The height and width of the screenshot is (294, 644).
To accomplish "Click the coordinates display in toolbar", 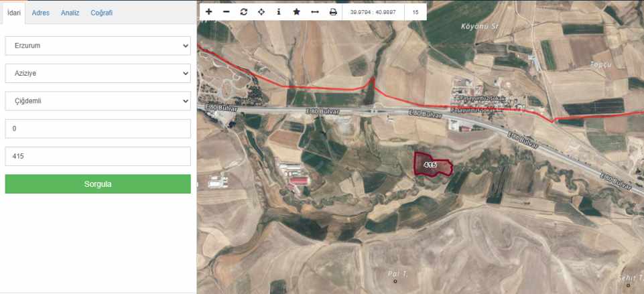I will (373, 12).
